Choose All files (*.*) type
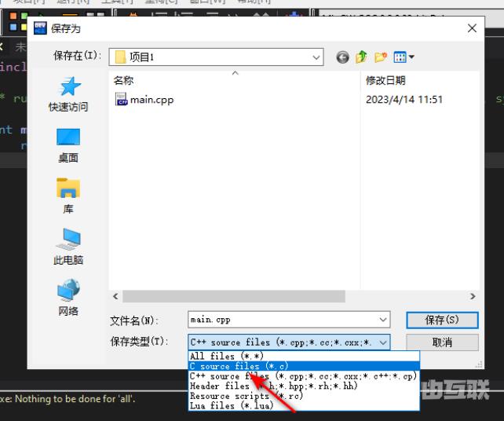504x421 pixels. (304, 356)
